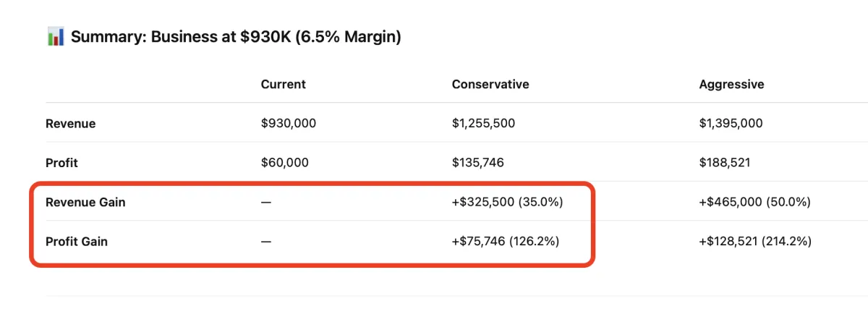
Task: Click the Revenue row label
Action: pyautogui.click(x=70, y=124)
